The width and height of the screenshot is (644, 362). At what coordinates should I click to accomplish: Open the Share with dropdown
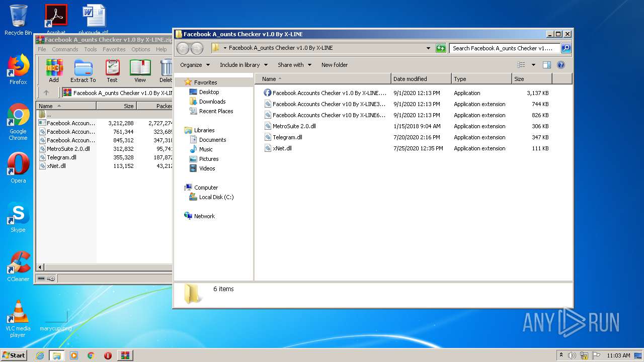pos(294,65)
